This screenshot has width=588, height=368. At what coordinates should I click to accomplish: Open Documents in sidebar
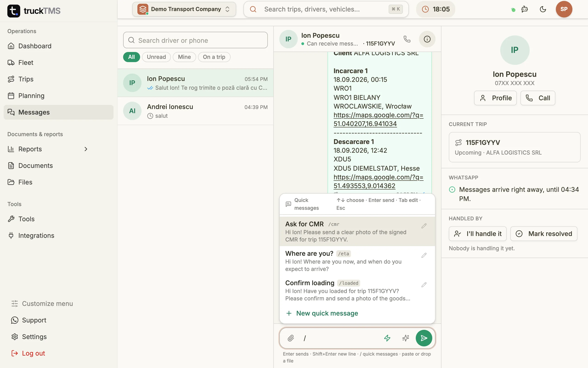pos(59,166)
